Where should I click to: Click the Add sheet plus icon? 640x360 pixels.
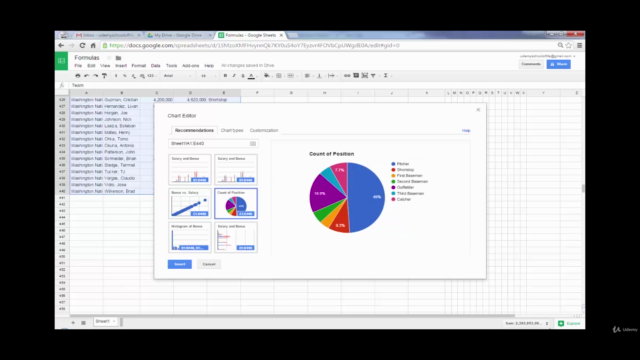(73, 322)
